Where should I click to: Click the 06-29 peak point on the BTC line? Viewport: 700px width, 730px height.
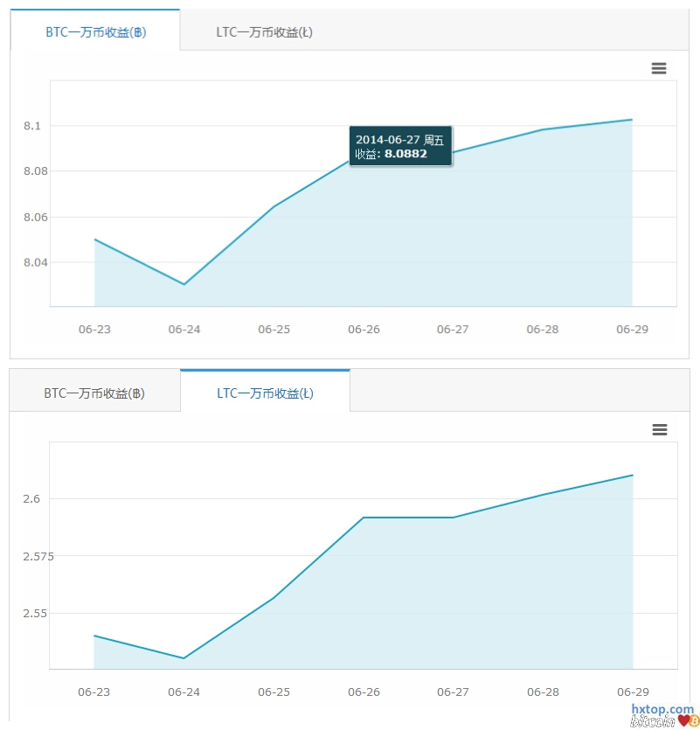[632, 120]
